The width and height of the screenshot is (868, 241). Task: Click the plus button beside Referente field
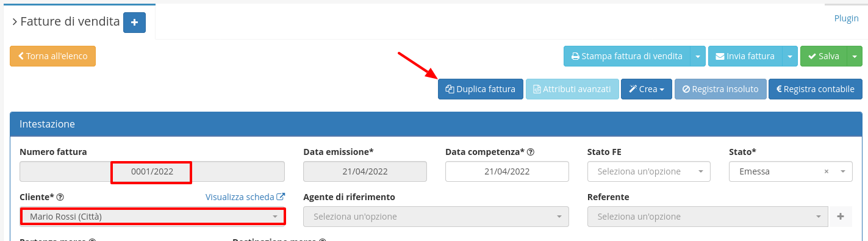click(841, 217)
